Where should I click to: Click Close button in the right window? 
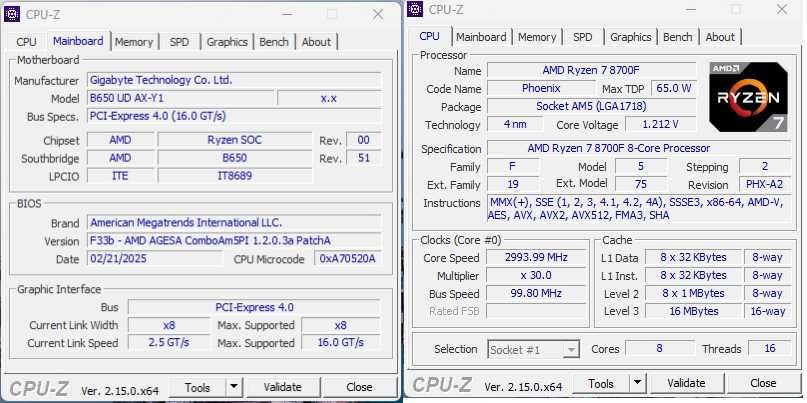click(x=763, y=384)
